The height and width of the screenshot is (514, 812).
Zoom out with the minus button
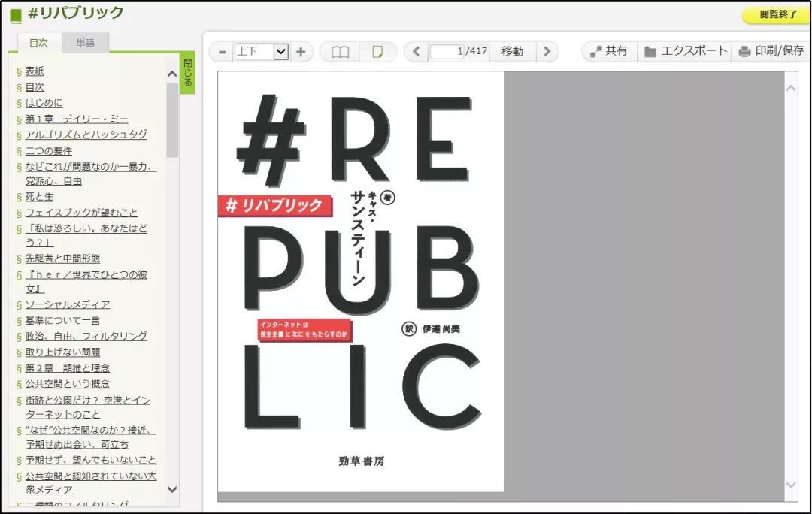pyautogui.click(x=222, y=52)
